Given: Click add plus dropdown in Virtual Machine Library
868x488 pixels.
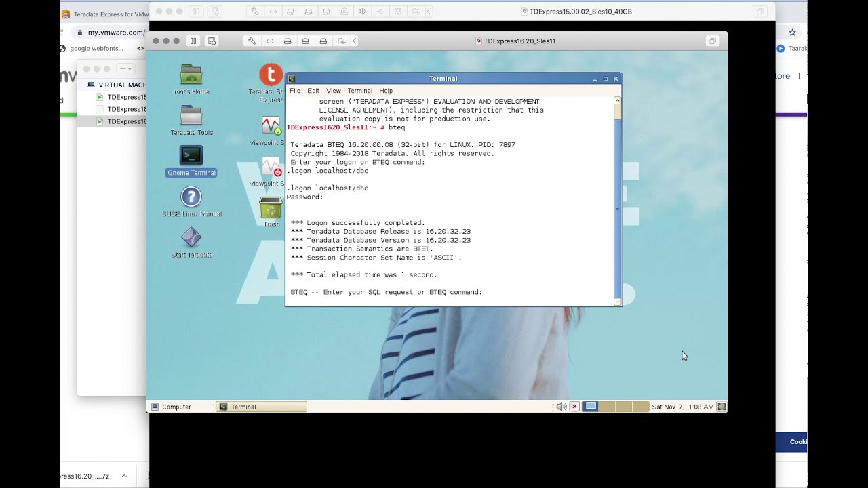Looking at the screenshot, I should click(127, 68).
